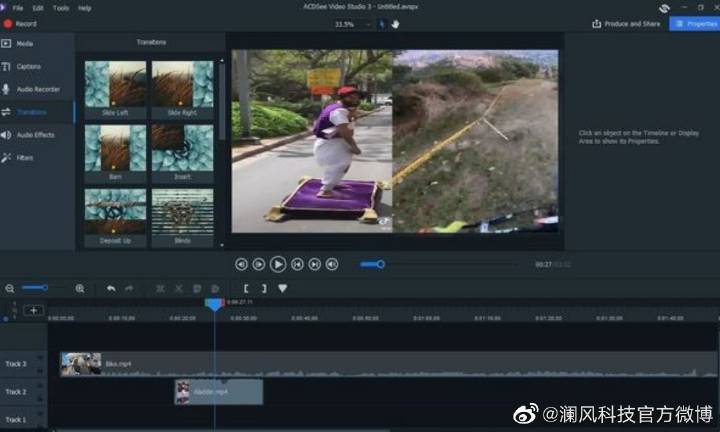Viewport: 720px width, 432px height.
Task: Toggle the upper small icon on Track 2 header
Action: point(40,385)
